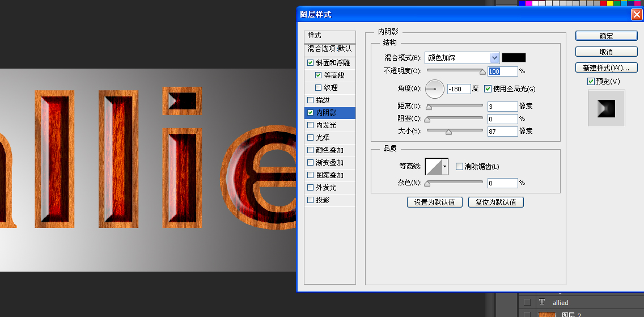Click the T text layer icon for allied

click(x=542, y=302)
